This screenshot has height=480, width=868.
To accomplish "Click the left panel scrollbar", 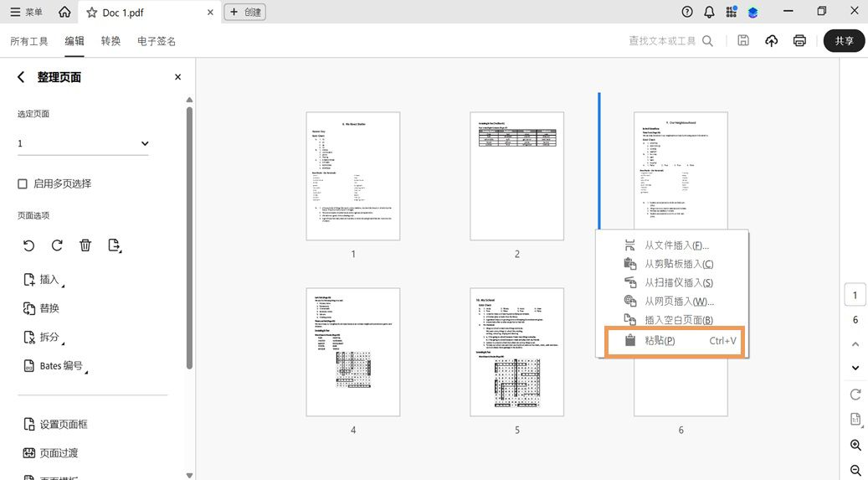I will [x=189, y=239].
